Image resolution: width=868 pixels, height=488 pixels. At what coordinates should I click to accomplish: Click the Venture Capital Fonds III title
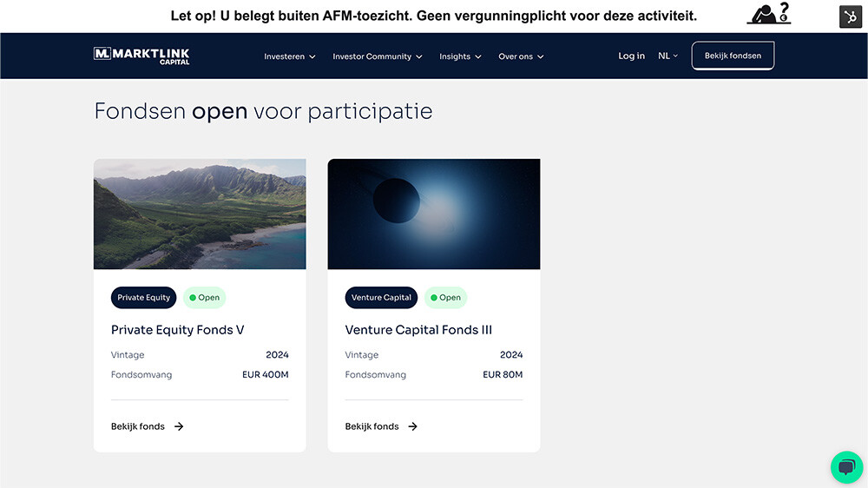click(x=418, y=330)
